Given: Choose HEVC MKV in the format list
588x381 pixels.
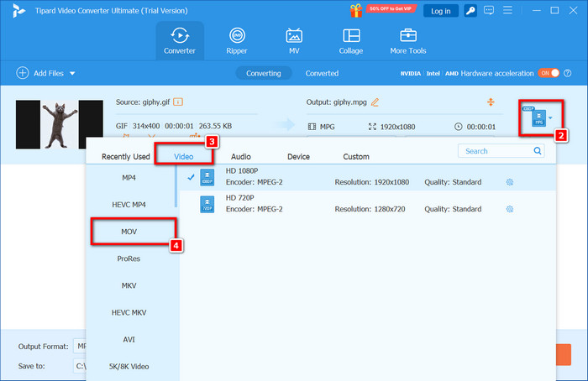Looking at the screenshot, I should click(129, 312).
